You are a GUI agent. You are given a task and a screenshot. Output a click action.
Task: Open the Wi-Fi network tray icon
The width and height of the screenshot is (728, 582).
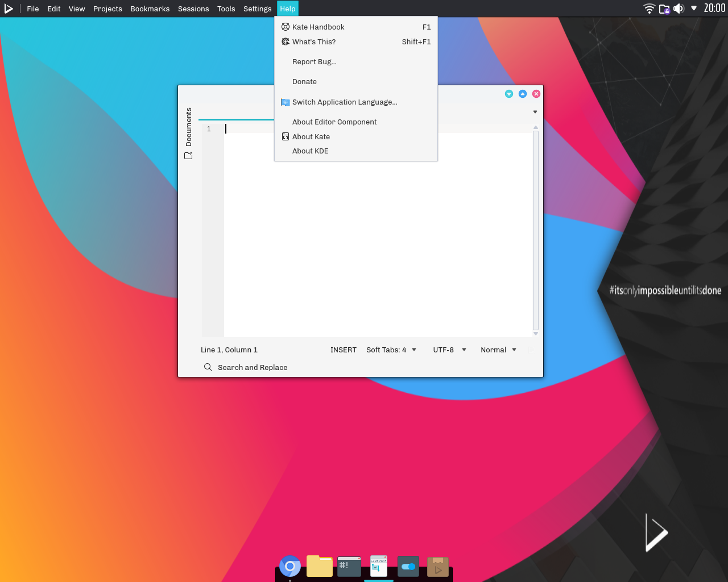click(x=649, y=9)
